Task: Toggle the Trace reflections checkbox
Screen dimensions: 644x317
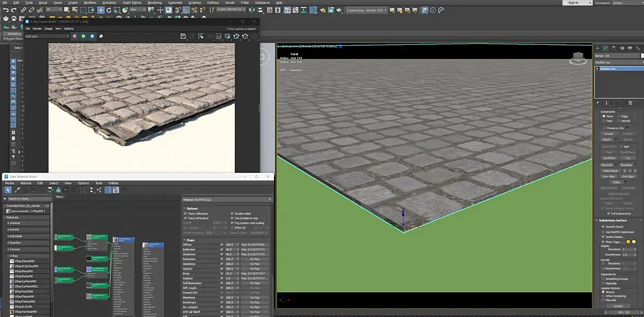Action: coord(186,213)
